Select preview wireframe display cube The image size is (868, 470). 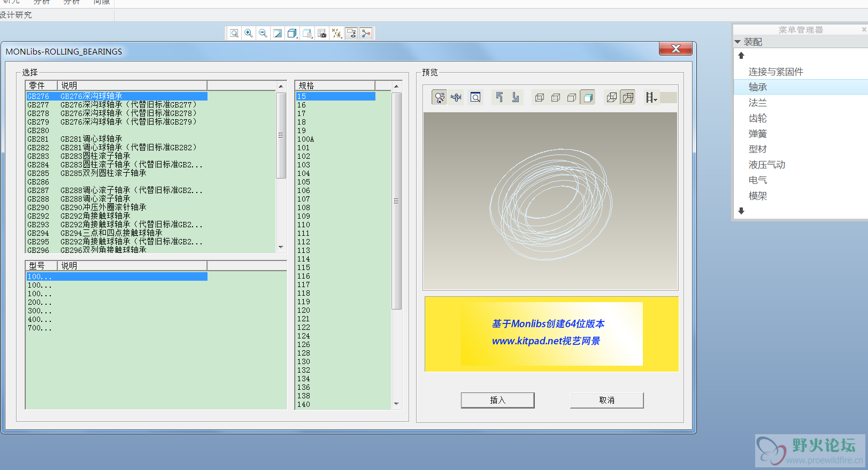click(x=540, y=97)
